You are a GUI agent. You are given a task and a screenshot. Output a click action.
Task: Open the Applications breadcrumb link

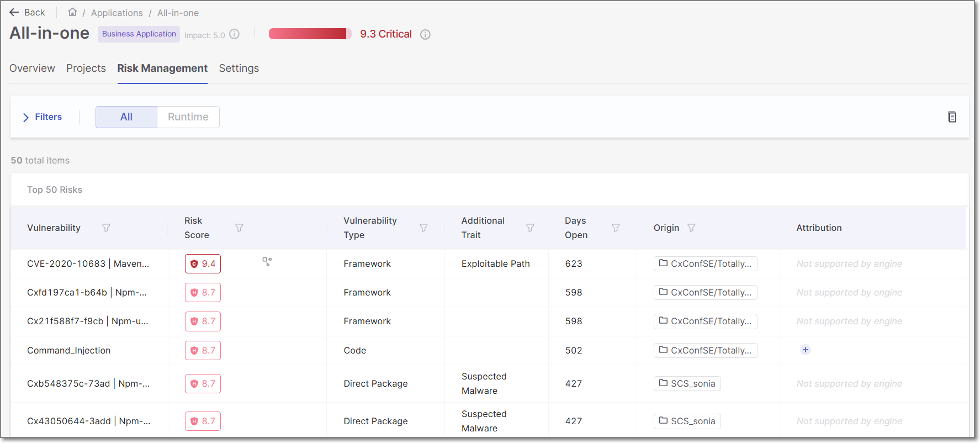[x=116, y=13]
